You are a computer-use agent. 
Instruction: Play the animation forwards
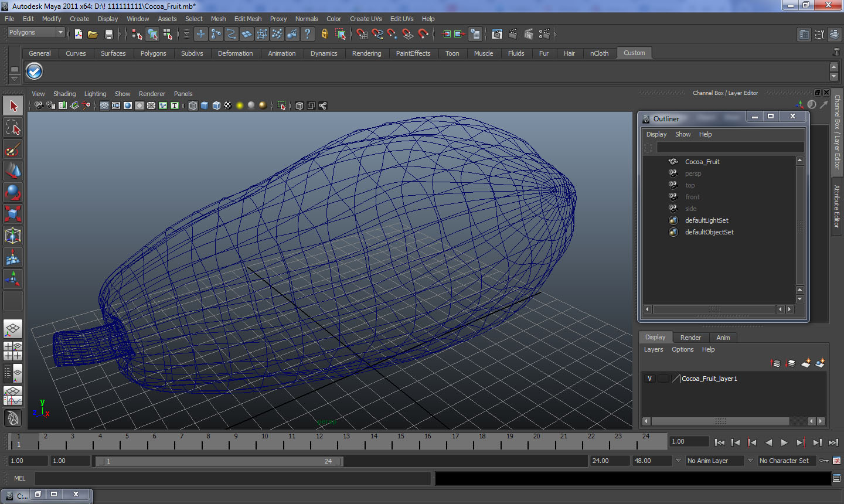(784, 442)
